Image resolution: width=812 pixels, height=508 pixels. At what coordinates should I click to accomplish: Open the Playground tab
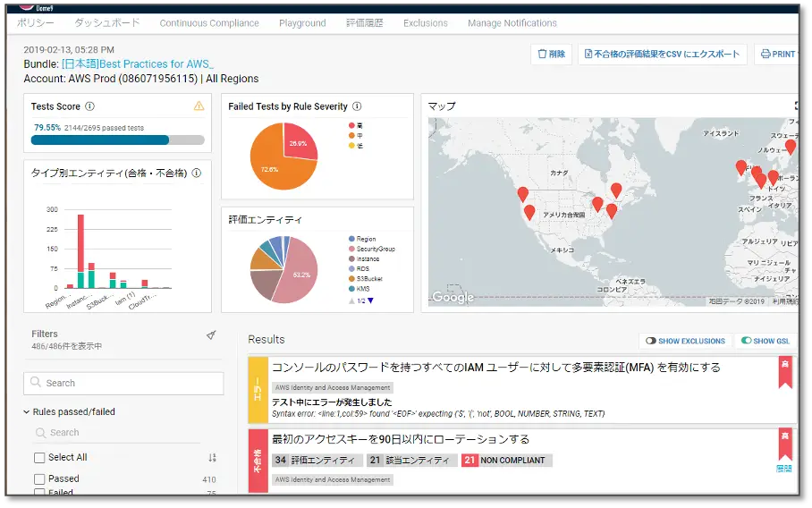pyautogui.click(x=302, y=22)
